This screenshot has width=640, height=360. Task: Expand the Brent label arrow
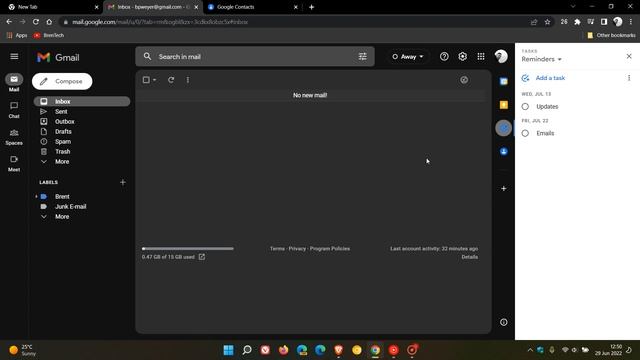coord(36,196)
